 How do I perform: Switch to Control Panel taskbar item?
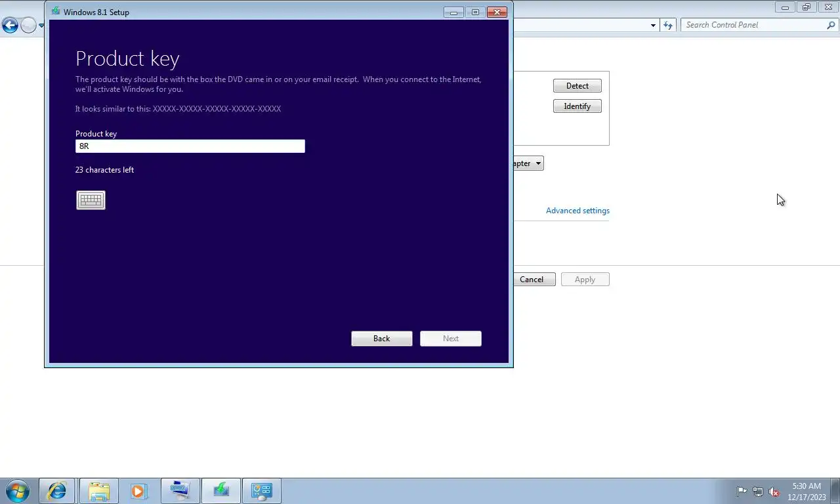[x=262, y=491]
